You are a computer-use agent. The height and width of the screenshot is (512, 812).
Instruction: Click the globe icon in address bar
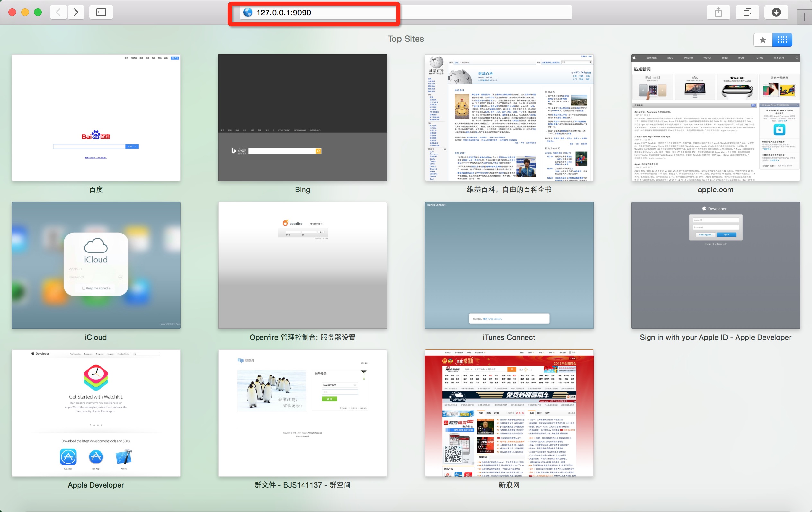coord(248,13)
